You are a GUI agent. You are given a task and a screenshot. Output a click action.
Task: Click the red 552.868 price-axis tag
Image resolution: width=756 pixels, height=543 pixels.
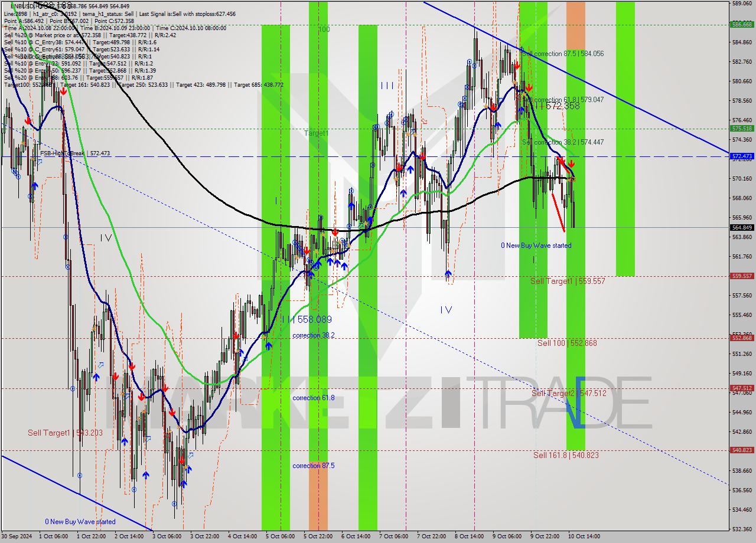point(742,338)
